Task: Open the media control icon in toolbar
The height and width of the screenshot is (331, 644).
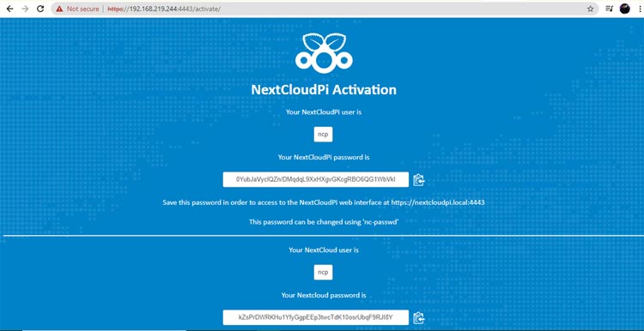Action: click(609, 9)
